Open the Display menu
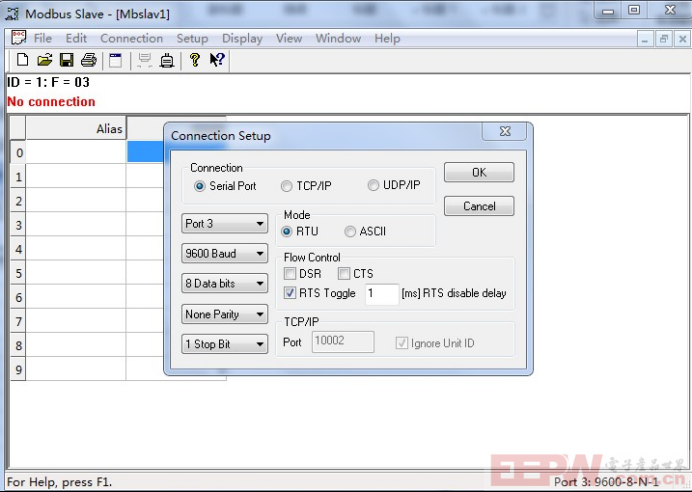692x492 pixels. (242, 38)
